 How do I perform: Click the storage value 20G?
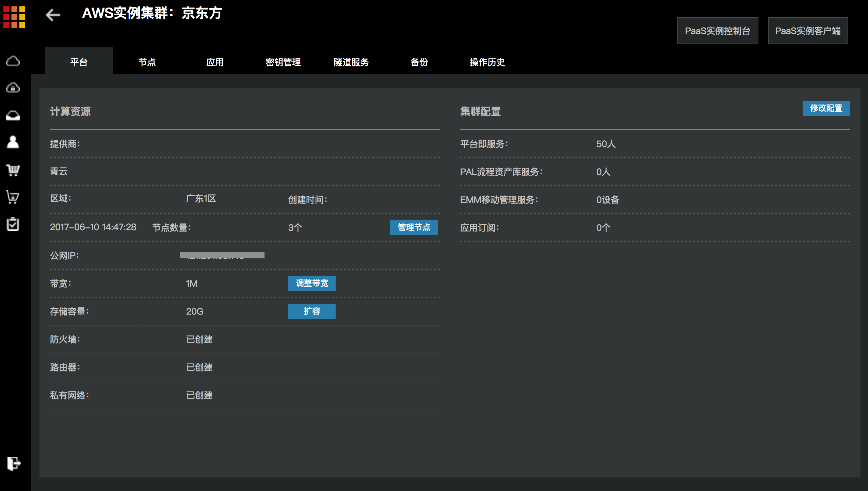195,312
